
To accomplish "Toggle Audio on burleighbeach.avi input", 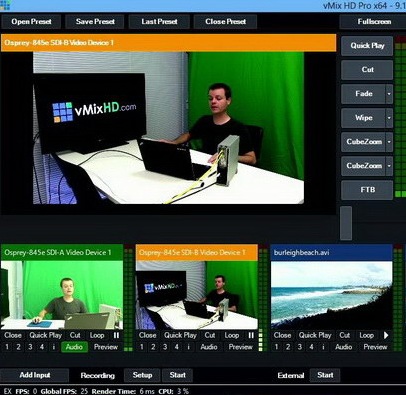I will coord(344,347).
